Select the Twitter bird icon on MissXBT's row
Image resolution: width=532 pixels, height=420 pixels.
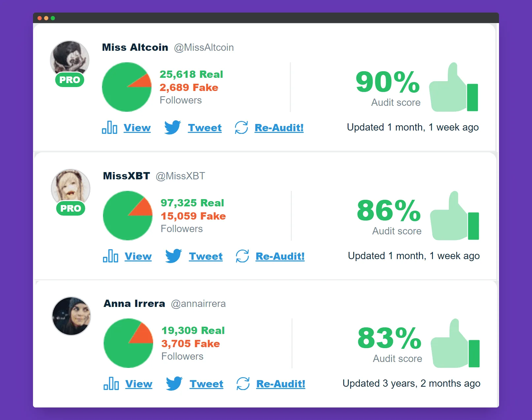pos(173,256)
